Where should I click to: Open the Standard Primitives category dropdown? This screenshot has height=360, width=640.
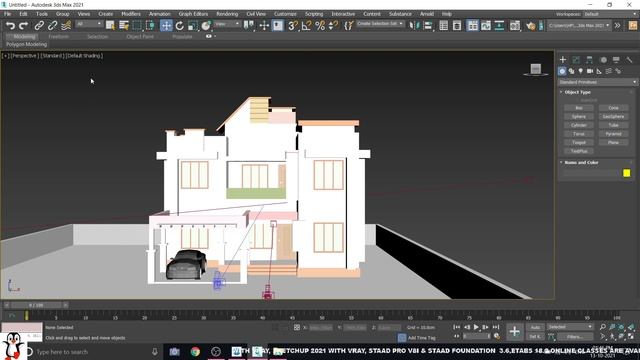(597, 82)
